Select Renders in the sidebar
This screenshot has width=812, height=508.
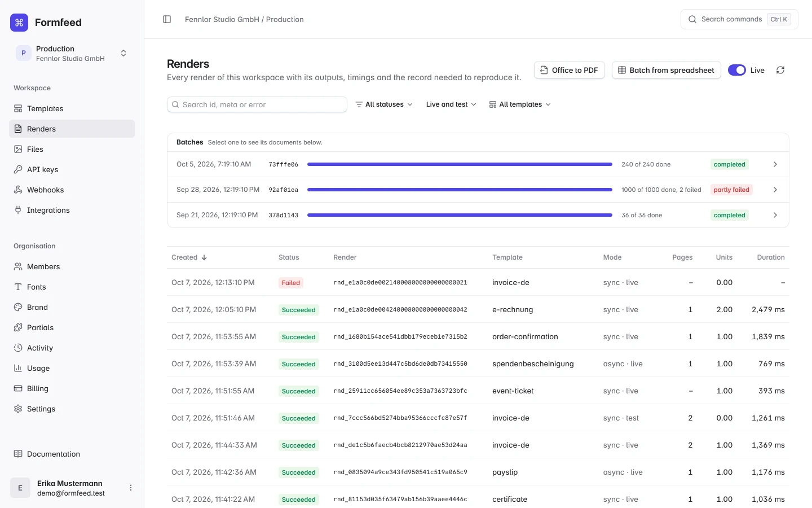(72, 129)
